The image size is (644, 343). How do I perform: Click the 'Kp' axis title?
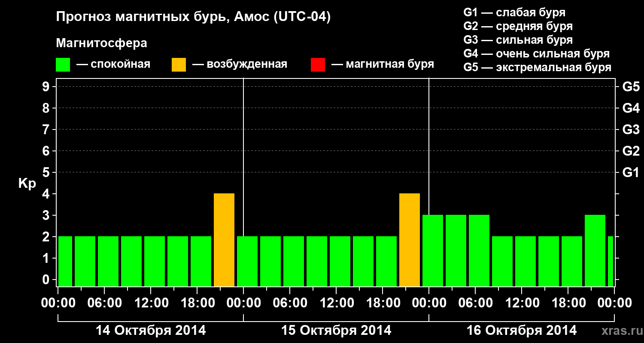click(x=27, y=184)
